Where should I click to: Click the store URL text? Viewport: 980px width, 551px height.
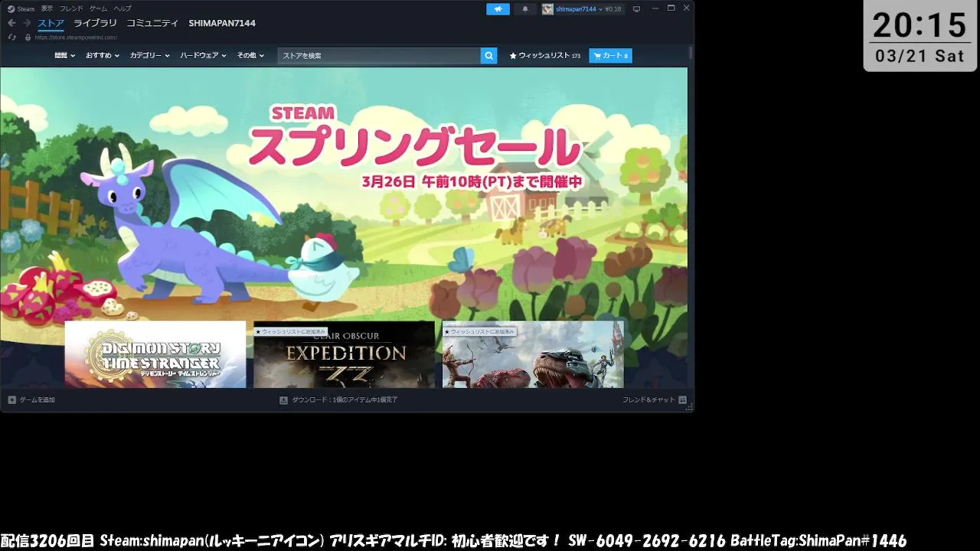point(76,37)
